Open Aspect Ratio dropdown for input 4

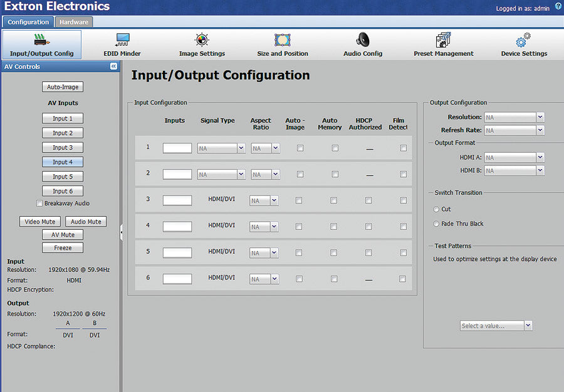click(x=264, y=227)
